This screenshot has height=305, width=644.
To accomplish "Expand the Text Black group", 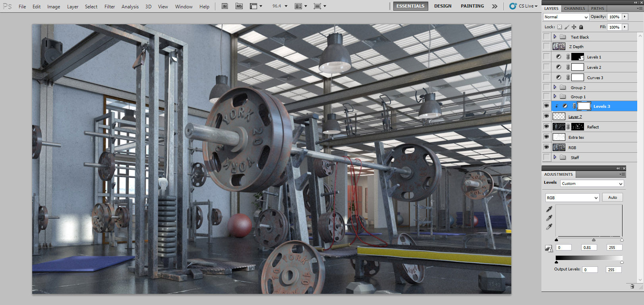I will click(x=555, y=37).
